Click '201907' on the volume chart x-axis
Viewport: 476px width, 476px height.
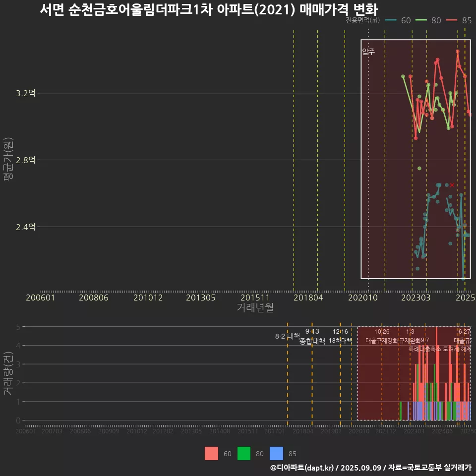tap(331, 431)
